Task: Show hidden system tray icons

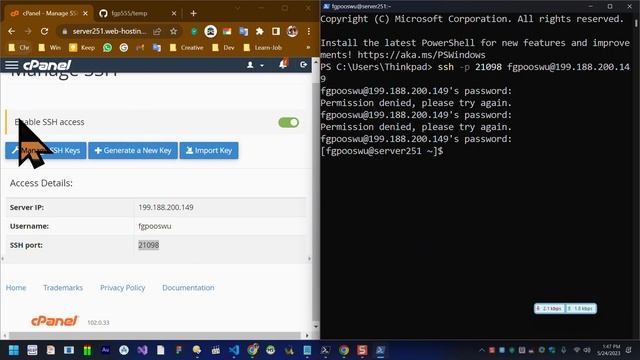Action: pyautogui.click(x=482, y=350)
